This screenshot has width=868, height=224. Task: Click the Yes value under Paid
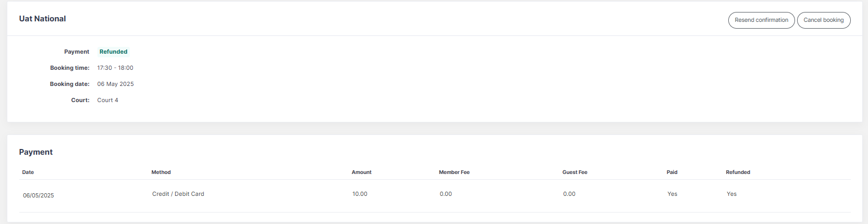point(673,194)
